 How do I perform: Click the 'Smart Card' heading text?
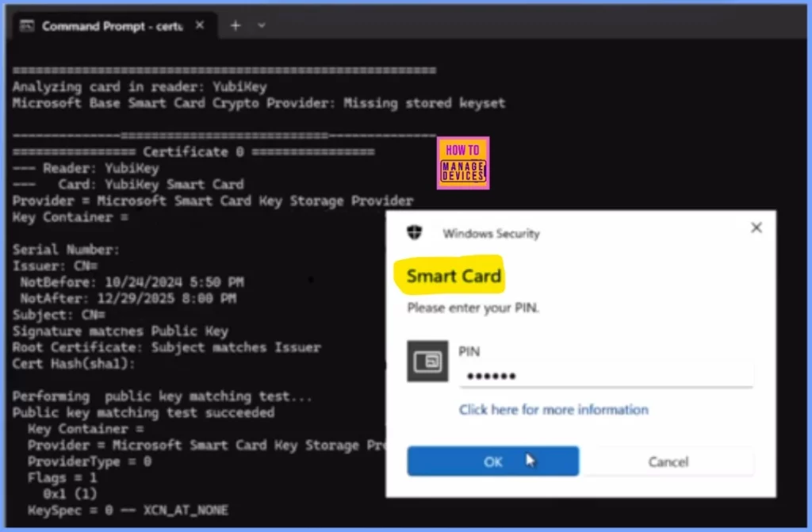point(454,276)
